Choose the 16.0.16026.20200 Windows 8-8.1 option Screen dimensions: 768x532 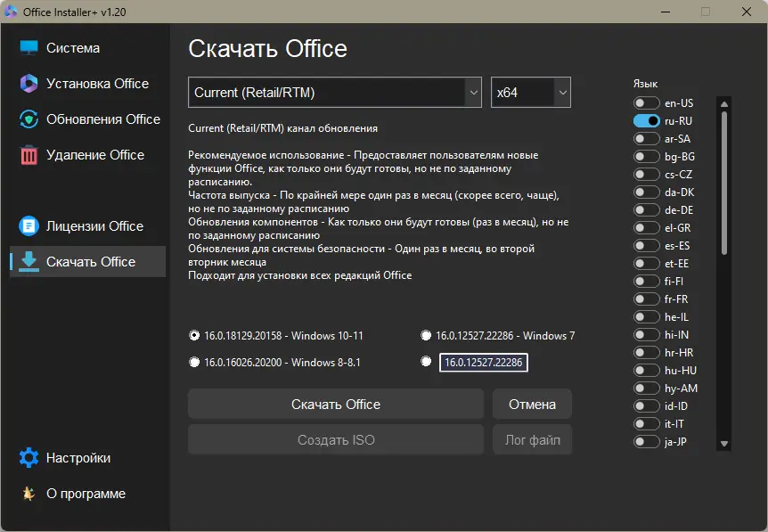click(x=194, y=363)
